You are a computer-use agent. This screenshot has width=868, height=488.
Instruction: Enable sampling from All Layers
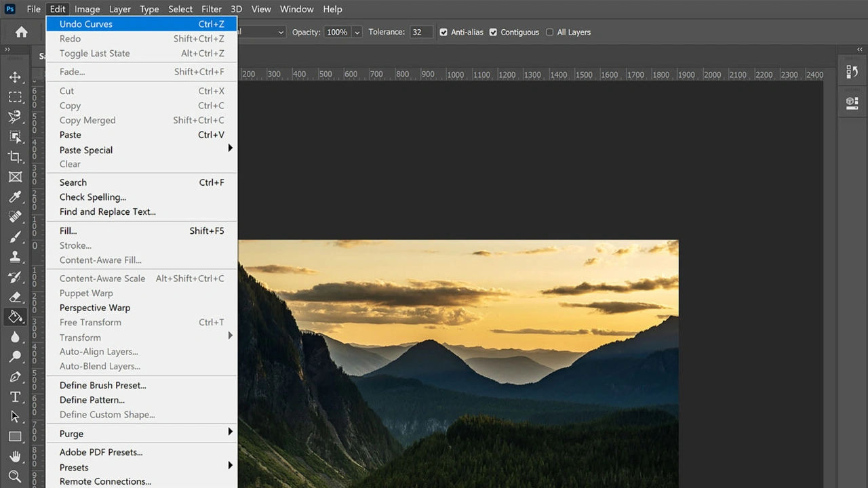click(549, 32)
